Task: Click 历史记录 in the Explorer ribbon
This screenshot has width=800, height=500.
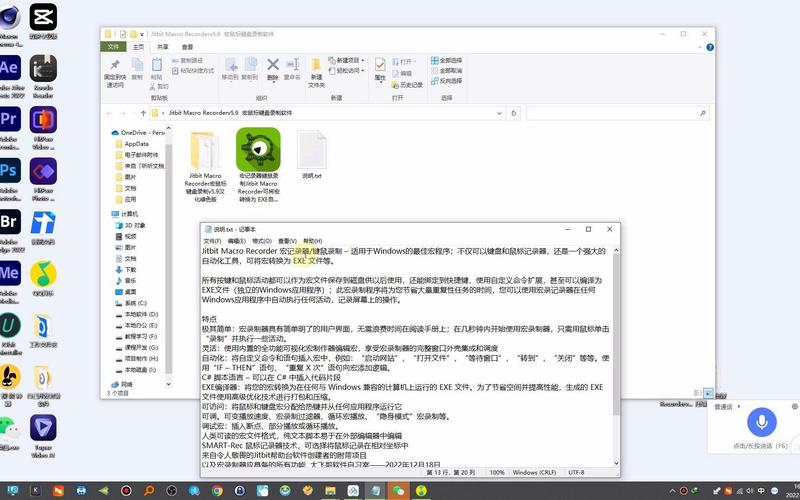Action: click(408, 85)
